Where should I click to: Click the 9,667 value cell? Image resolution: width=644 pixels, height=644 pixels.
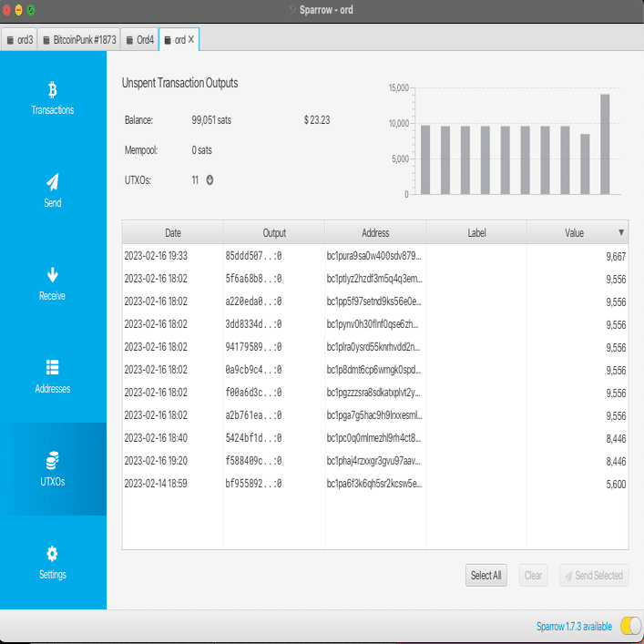[x=616, y=257]
